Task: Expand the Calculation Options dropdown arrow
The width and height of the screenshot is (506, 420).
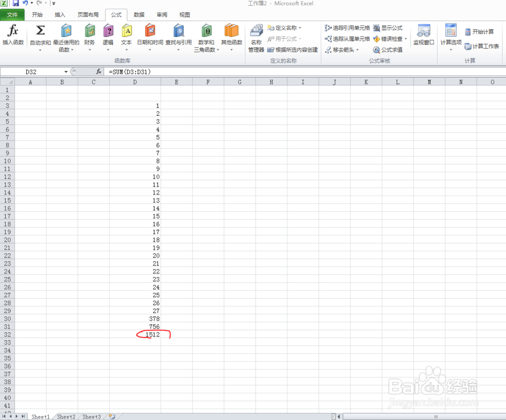Action: click(x=451, y=50)
